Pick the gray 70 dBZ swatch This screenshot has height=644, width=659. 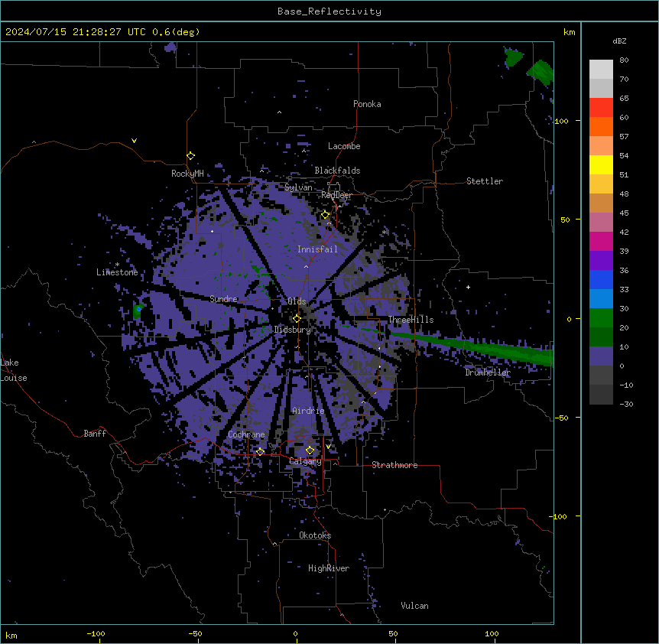point(601,88)
